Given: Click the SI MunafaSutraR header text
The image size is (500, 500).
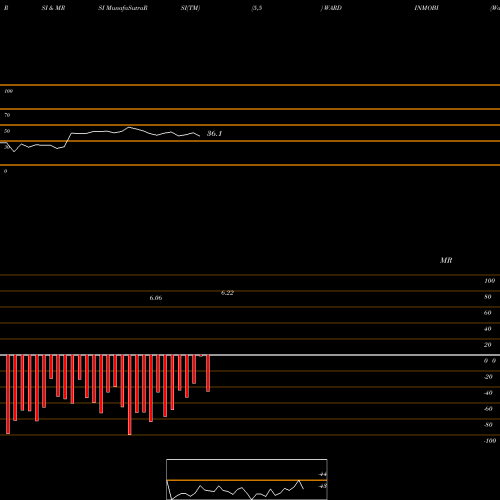Looking at the screenshot, I should 123,8.
